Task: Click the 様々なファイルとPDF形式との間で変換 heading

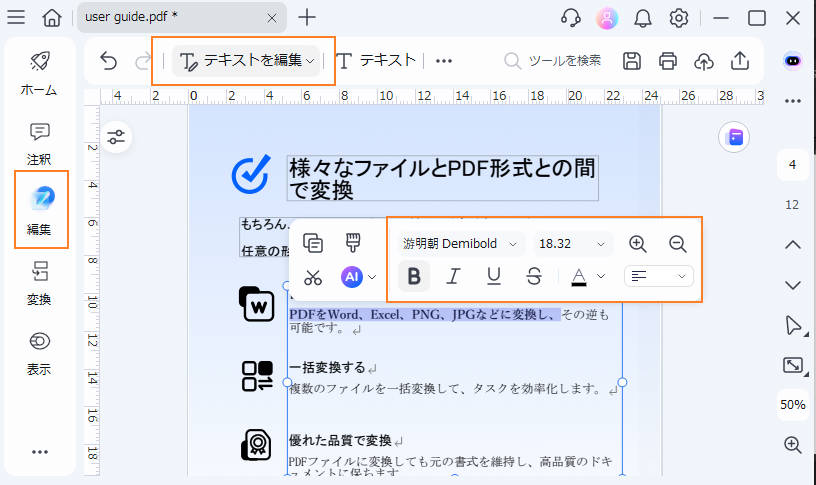Action: coord(442,178)
